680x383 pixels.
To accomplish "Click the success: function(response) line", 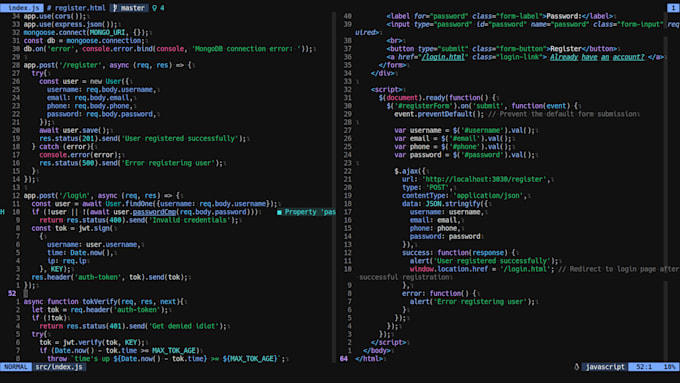I will pos(458,252).
